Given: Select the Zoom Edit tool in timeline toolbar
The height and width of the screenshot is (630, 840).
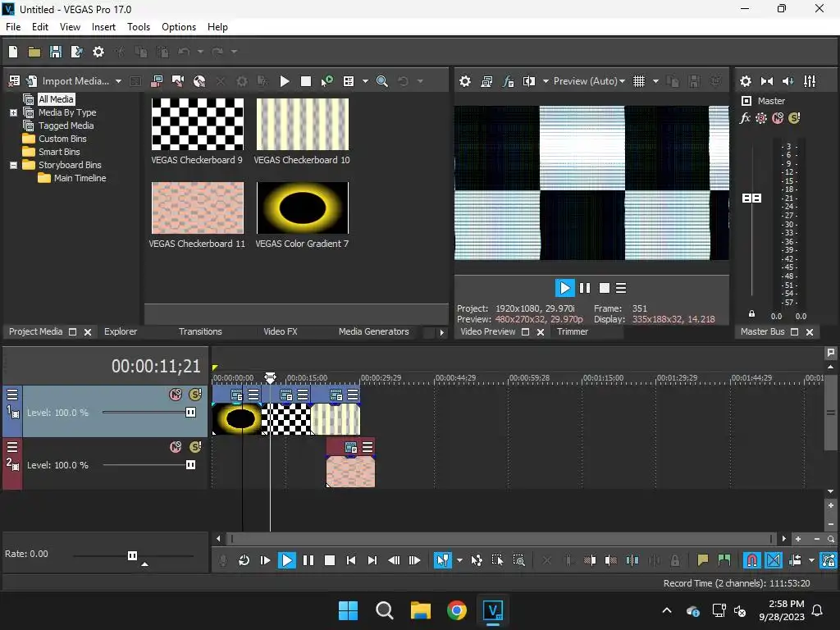Looking at the screenshot, I should pyautogui.click(x=519, y=560).
